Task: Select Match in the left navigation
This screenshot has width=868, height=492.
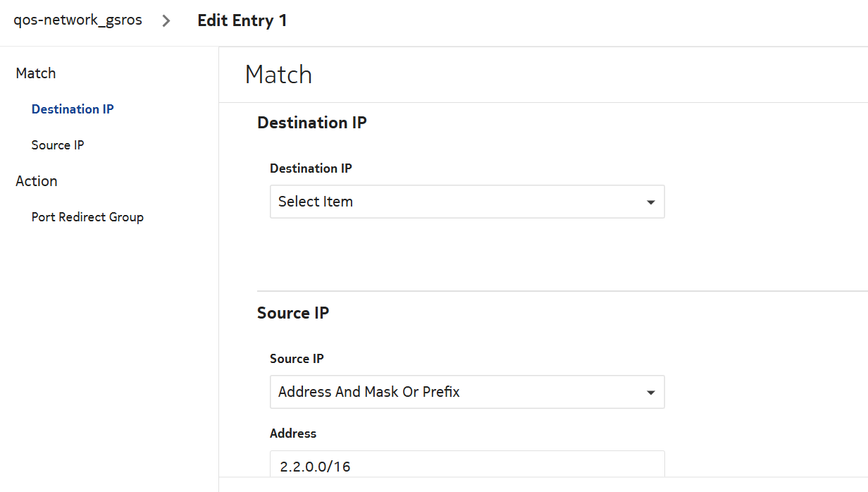Action: 36,73
